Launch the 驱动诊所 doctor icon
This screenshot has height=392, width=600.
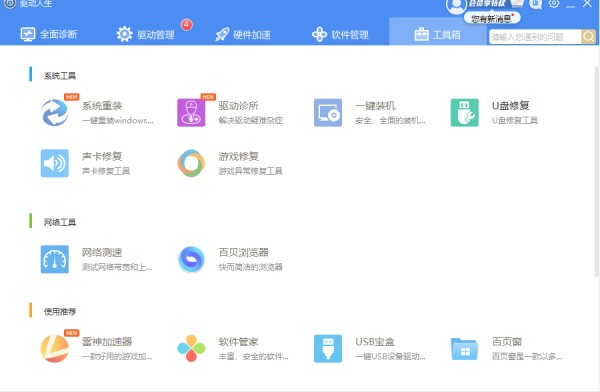[x=191, y=113]
